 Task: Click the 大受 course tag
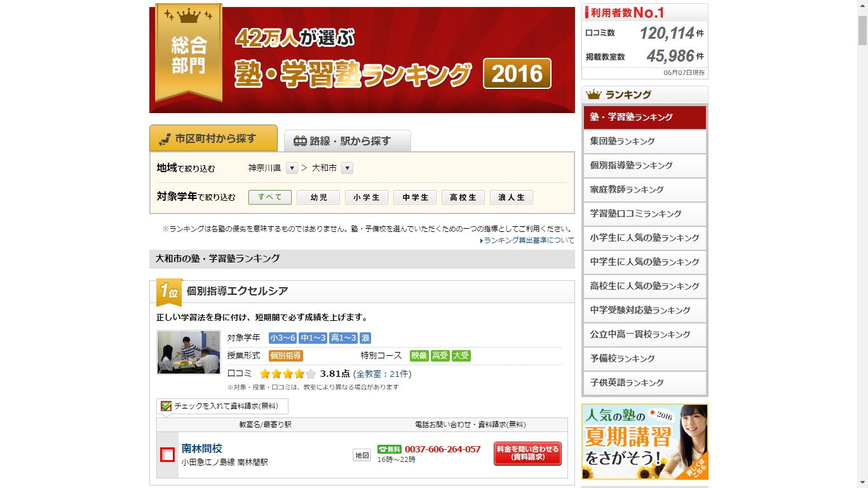pyautogui.click(x=461, y=356)
